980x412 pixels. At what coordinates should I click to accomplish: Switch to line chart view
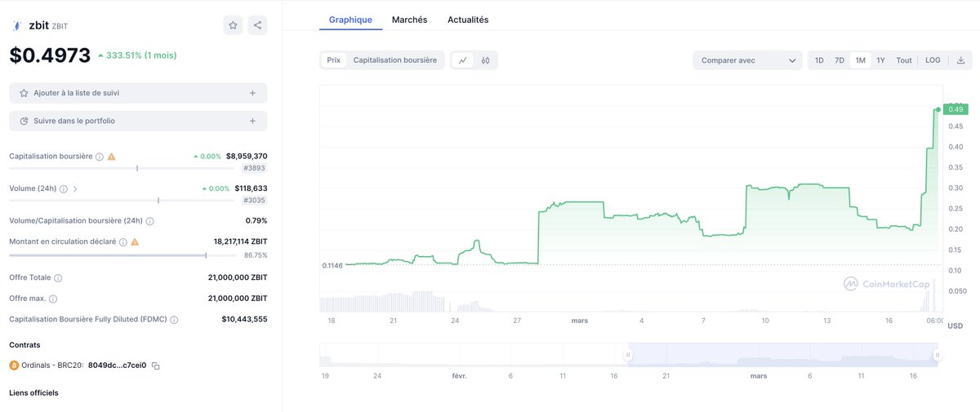(463, 60)
